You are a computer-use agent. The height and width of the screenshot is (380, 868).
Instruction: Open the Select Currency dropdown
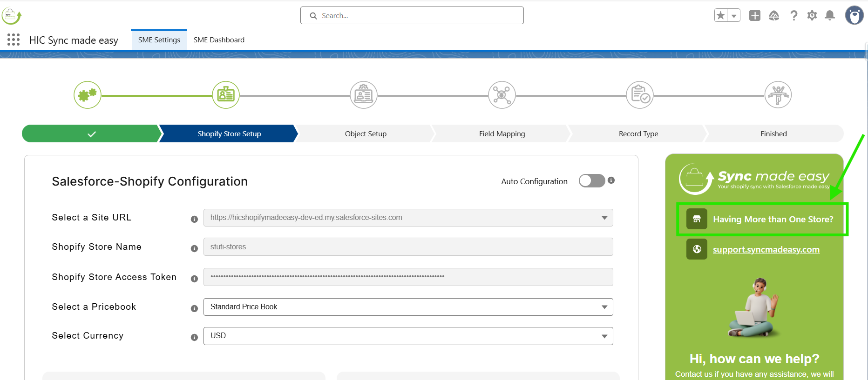point(408,336)
